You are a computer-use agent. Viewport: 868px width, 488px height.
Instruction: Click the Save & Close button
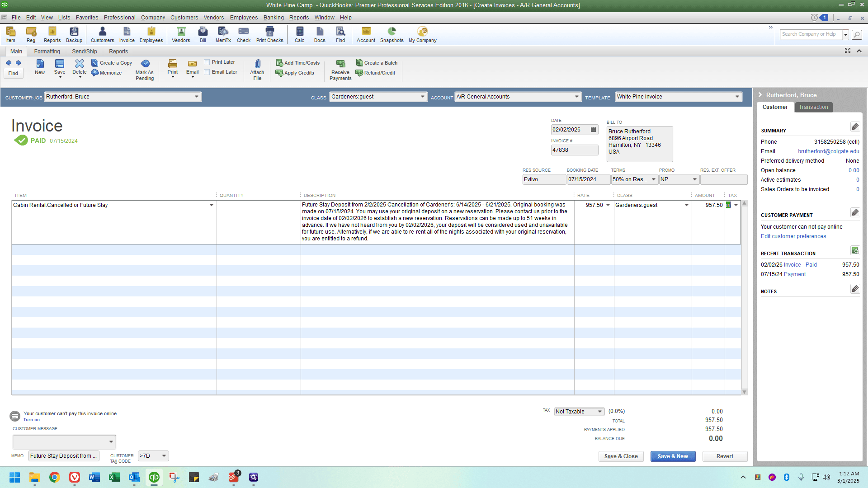(621, 456)
